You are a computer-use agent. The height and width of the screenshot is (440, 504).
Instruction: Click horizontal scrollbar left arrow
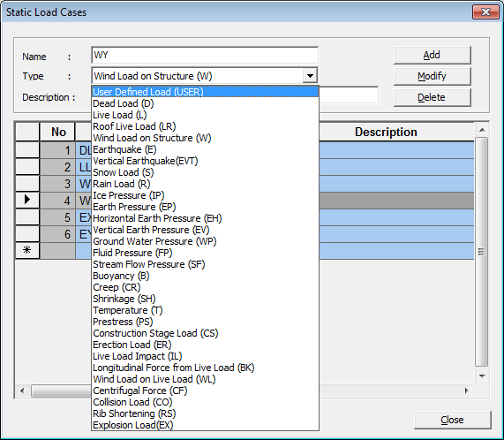coord(22,391)
